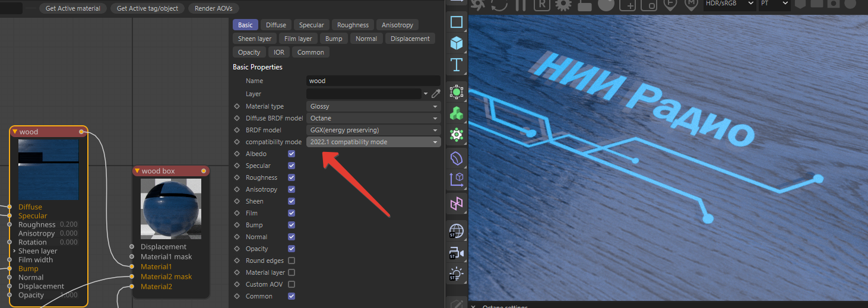Click the keyframe diamond beside Material type
The image size is (868, 308).
237,106
